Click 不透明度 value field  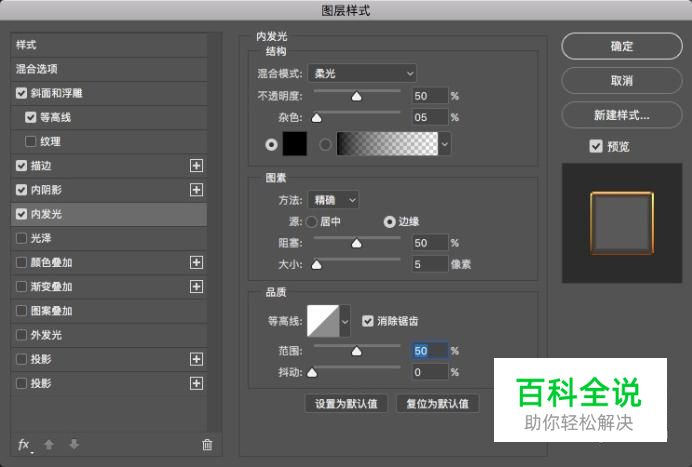(430, 96)
